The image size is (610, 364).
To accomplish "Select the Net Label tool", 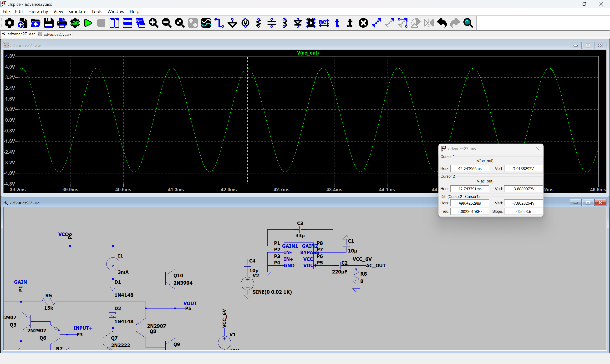I will (x=324, y=23).
